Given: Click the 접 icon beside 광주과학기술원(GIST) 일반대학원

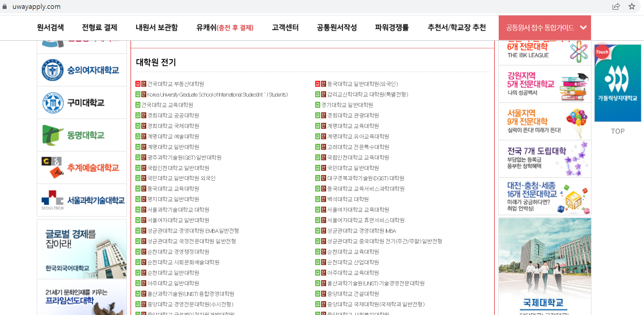Looking at the screenshot, I should coord(138,157).
